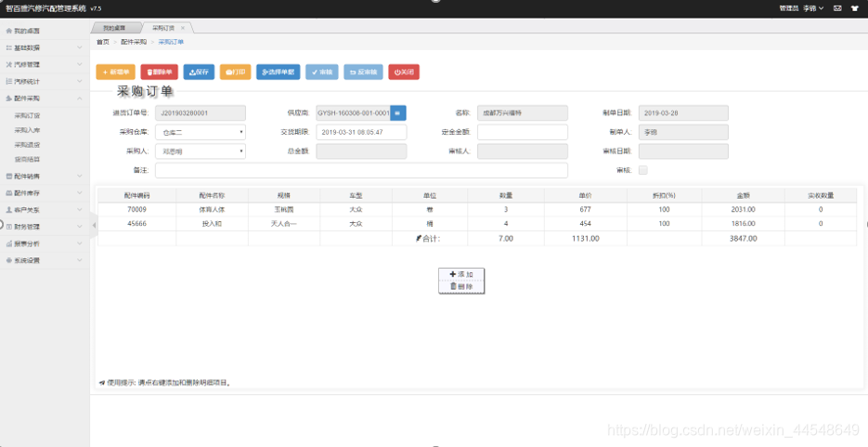Open 采购订货 in the sidebar submenu
868x447 pixels.
(x=27, y=116)
